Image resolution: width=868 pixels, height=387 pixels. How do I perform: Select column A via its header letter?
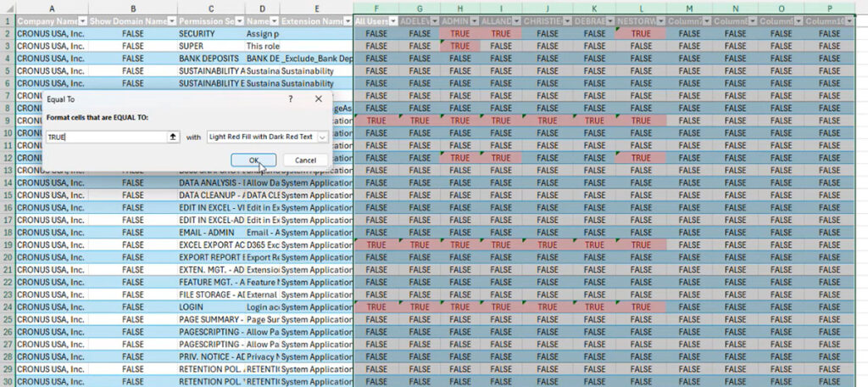point(52,8)
